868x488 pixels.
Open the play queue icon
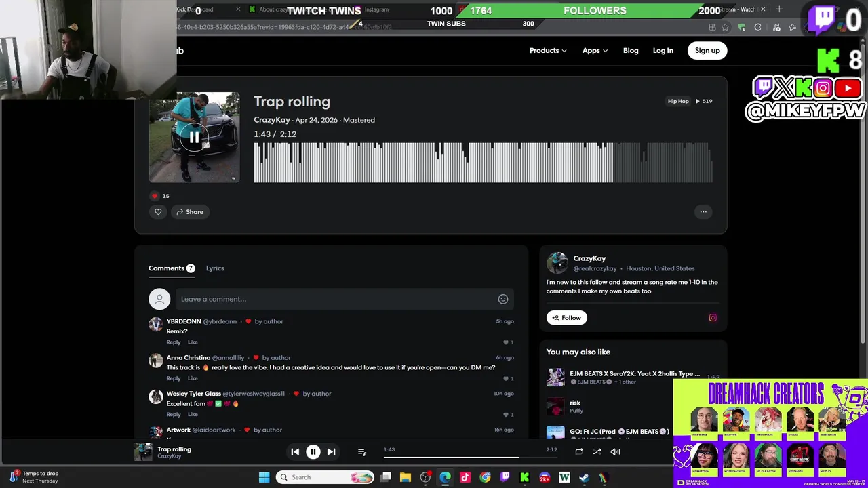click(362, 452)
